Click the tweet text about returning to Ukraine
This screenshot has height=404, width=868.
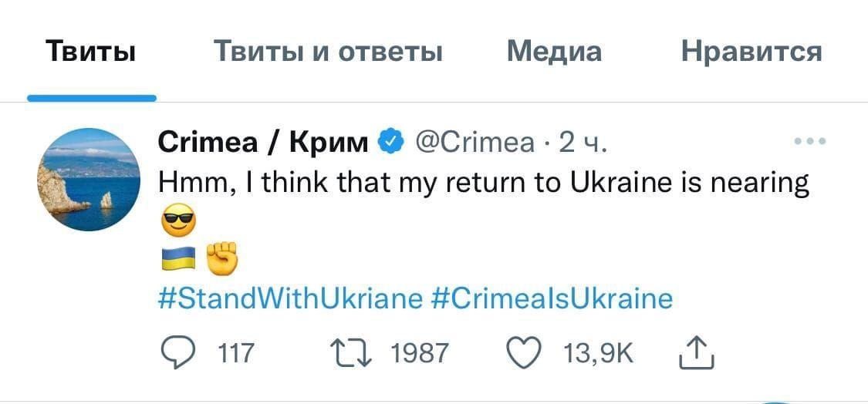pos(483,183)
